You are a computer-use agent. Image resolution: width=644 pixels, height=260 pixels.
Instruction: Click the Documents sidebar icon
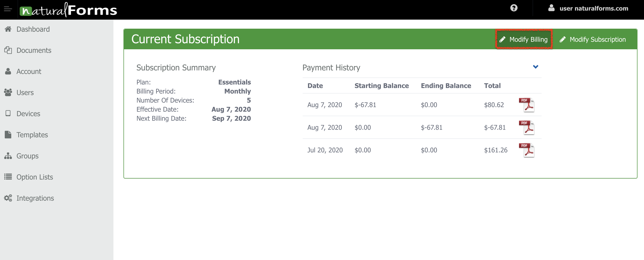point(8,50)
